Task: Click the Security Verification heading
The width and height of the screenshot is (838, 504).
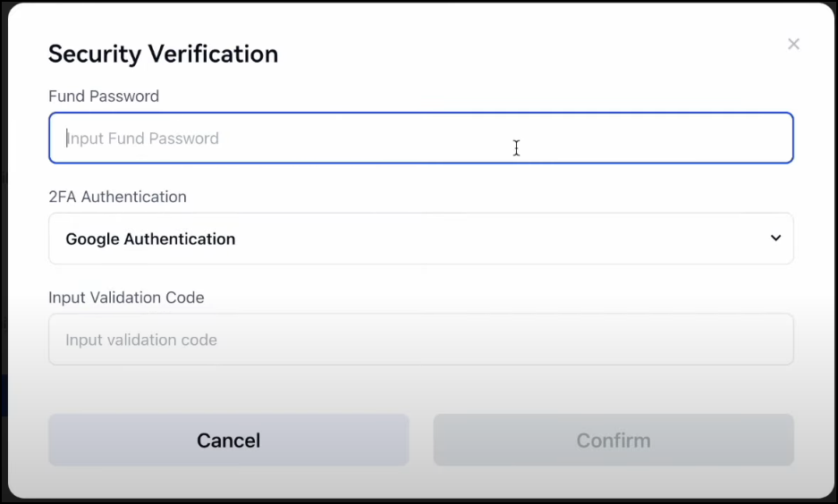Action: 163,54
